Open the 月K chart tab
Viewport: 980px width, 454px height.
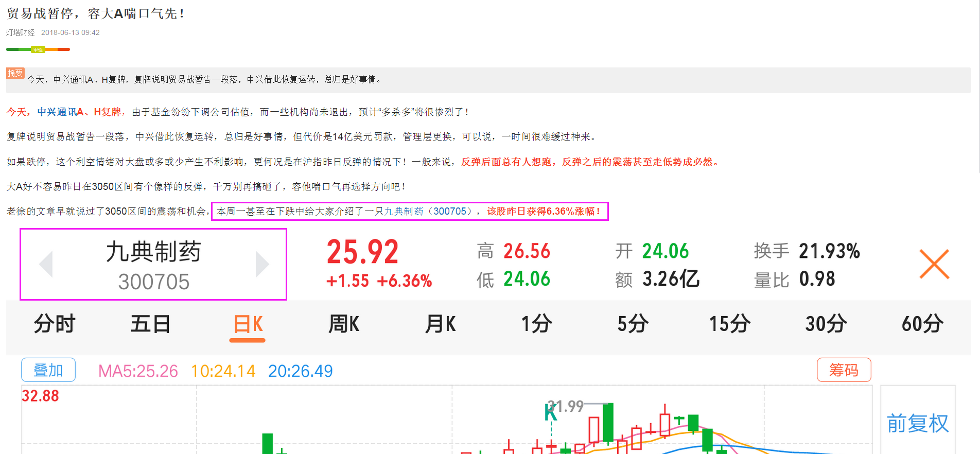coord(440,324)
